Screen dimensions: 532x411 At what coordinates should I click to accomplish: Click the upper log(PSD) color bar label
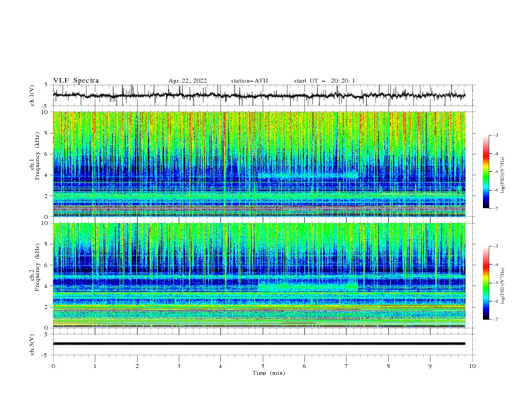coord(502,175)
